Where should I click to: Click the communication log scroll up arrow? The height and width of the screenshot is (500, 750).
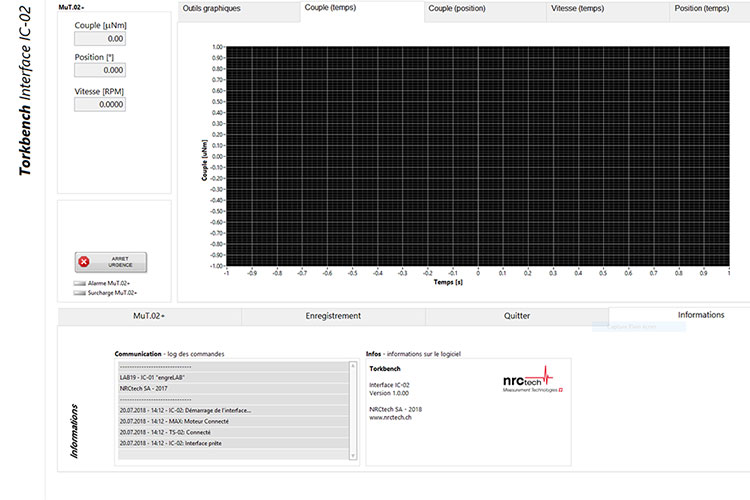[353, 366]
